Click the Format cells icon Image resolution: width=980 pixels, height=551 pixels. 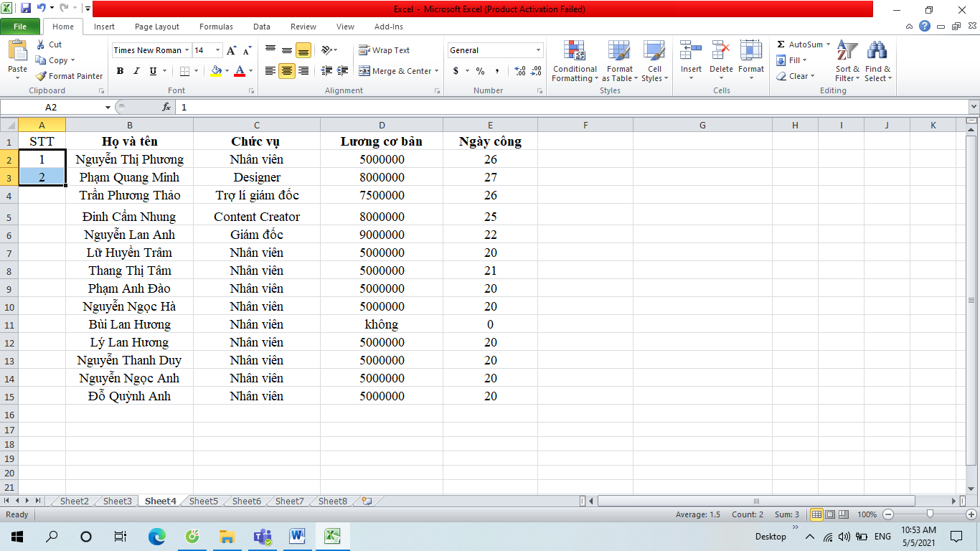point(750,50)
